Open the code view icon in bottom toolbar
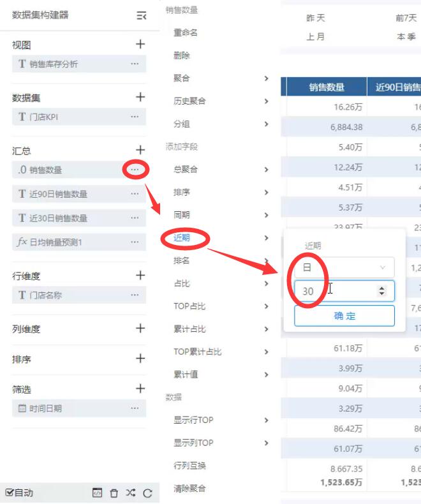Screen dimensions: 421x504 click(x=97, y=493)
